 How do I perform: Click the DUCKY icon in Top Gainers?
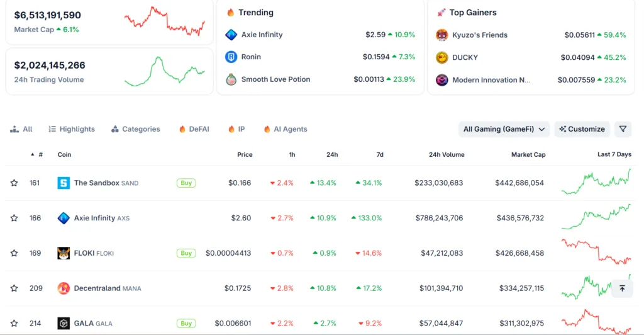click(442, 57)
